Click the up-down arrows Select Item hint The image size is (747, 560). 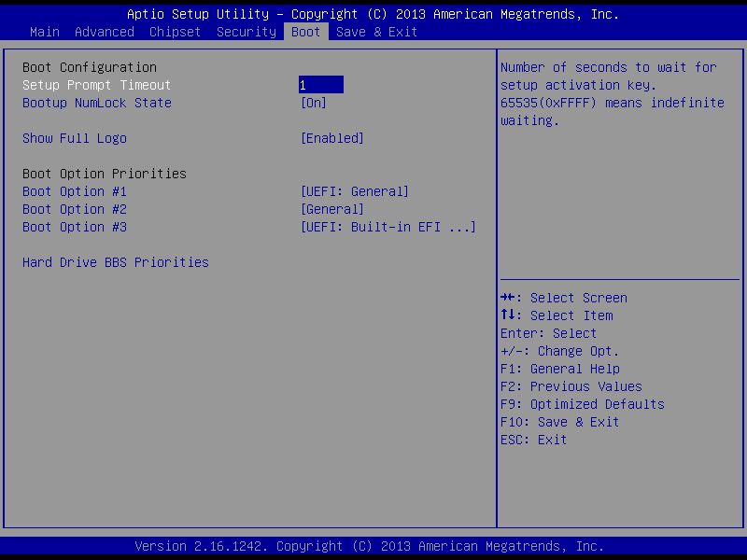click(557, 315)
